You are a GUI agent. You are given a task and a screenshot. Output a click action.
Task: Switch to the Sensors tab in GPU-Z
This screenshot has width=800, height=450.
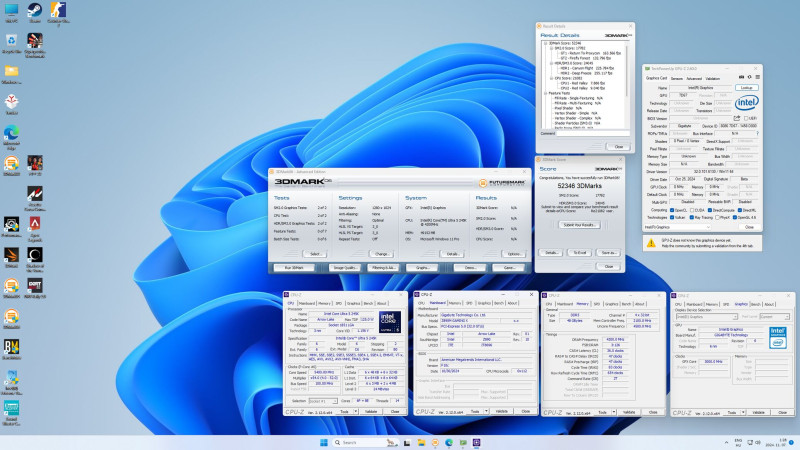pos(677,79)
